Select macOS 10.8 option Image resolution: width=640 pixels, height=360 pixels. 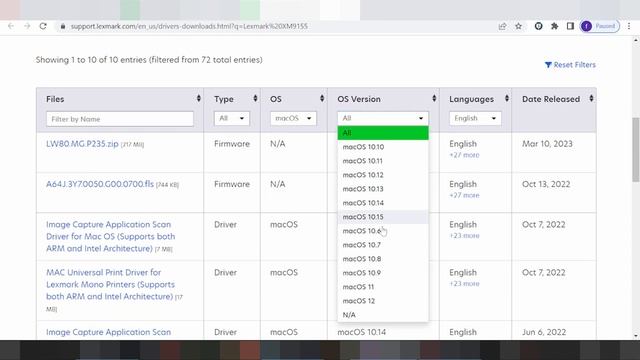pos(383,259)
